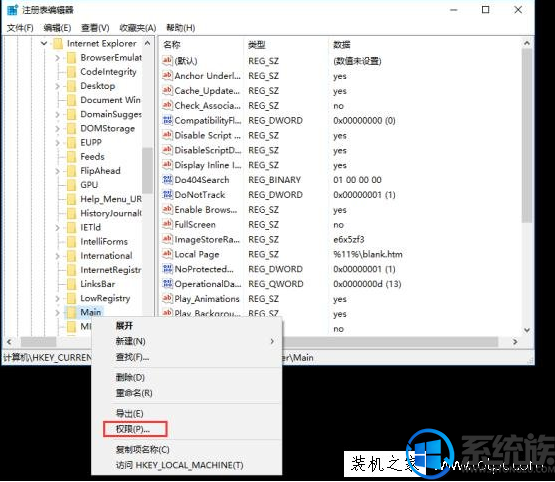Click string icon of Anchor Underline value
Screen dimensions: 555x482
[x=167, y=75]
